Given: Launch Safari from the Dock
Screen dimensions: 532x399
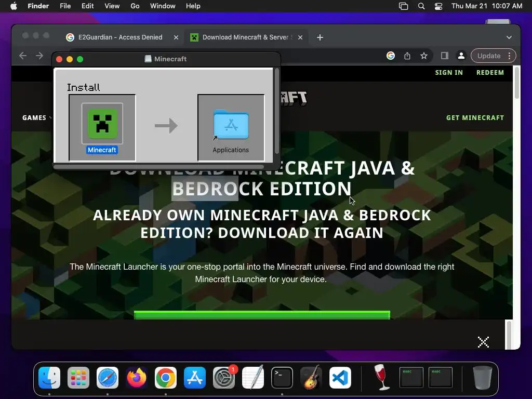Looking at the screenshot, I should (x=108, y=378).
